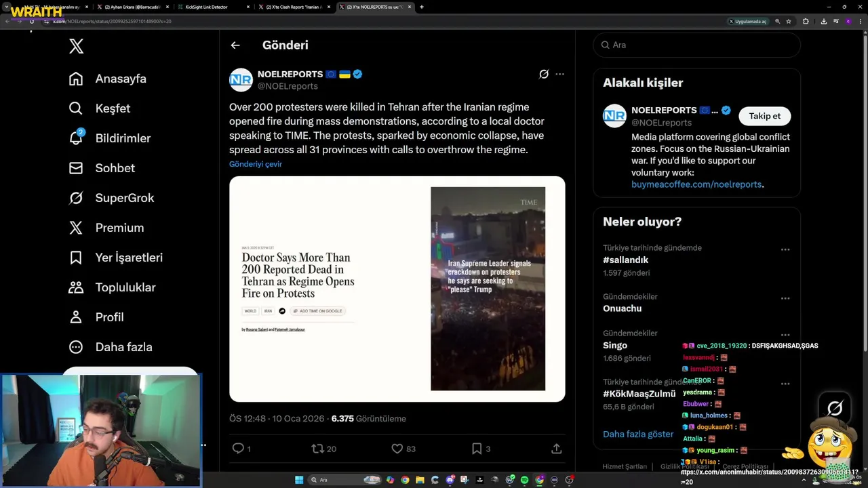The height and width of the screenshot is (488, 868).
Task: Like the post with heart icon
Action: (x=397, y=449)
